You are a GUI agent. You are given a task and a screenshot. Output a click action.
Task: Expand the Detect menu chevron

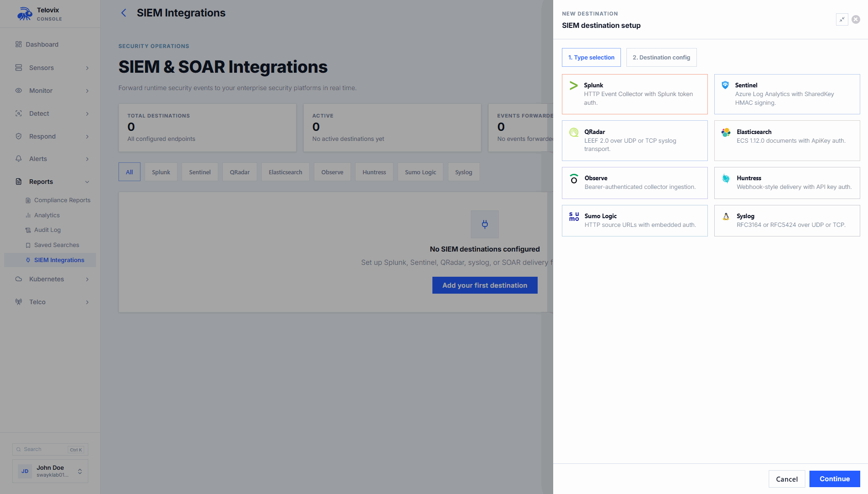click(x=87, y=114)
